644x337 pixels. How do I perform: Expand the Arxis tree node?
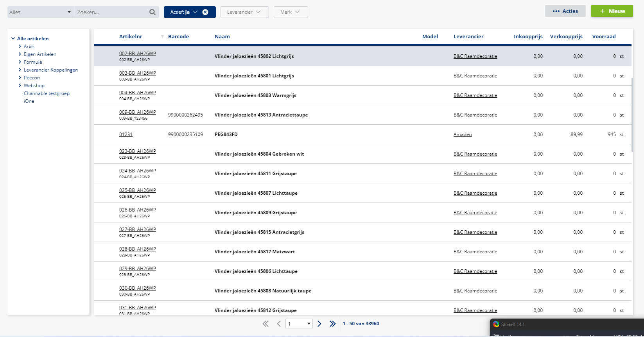click(x=20, y=47)
